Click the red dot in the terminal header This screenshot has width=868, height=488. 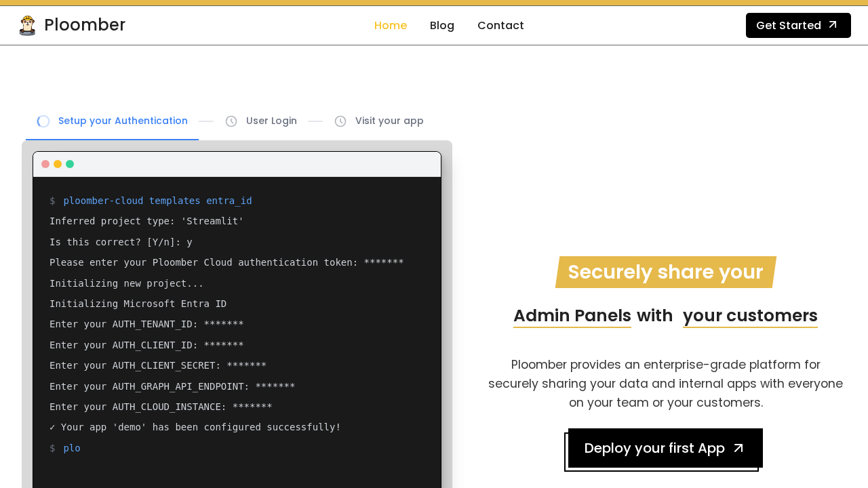[x=44, y=163]
